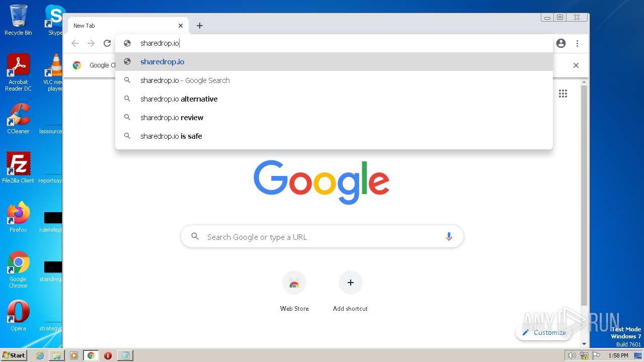Select the Opera desktop icon

click(18, 316)
